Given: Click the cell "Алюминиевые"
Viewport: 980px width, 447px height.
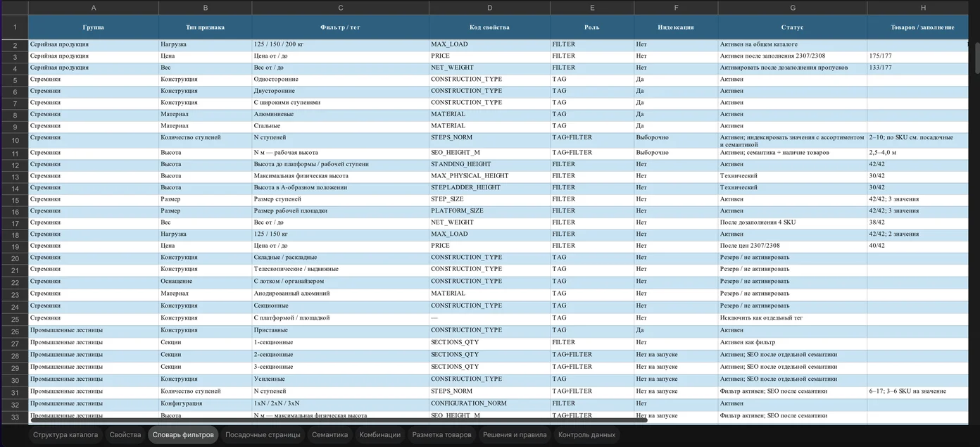Looking at the screenshot, I should pyautogui.click(x=341, y=114).
